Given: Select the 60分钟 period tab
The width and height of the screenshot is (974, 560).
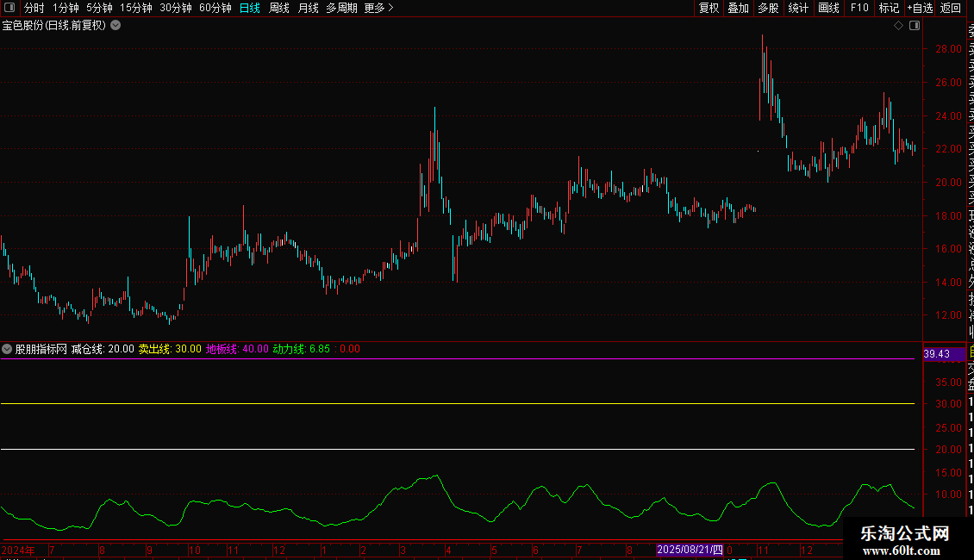Looking at the screenshot, I should click(x=215, y=8).
